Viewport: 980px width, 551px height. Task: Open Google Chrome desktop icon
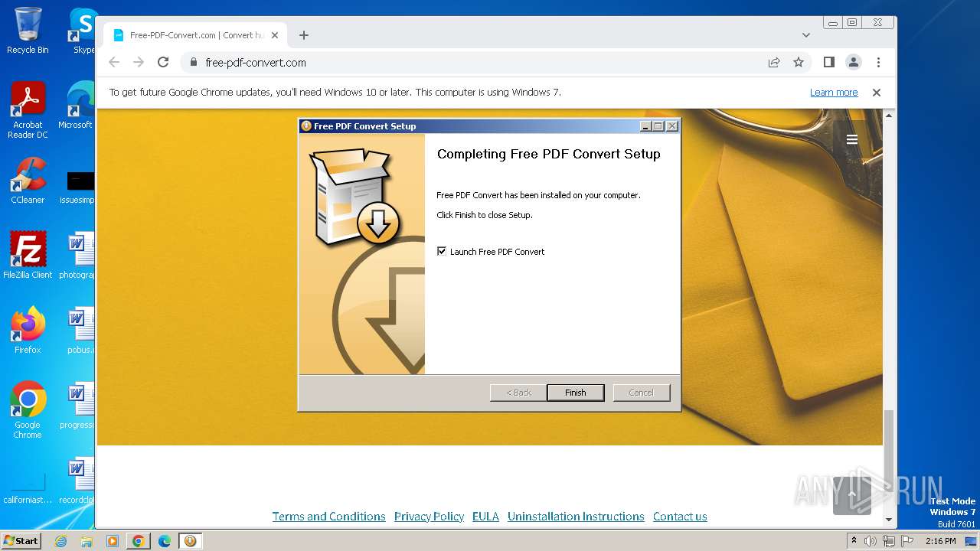[x=28, y=410]
